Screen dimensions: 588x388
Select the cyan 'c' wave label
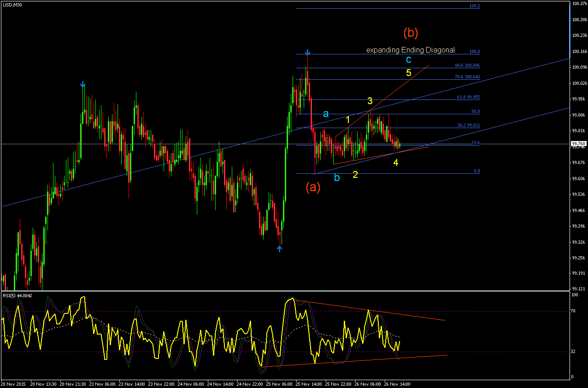click(x=409, y=59)
